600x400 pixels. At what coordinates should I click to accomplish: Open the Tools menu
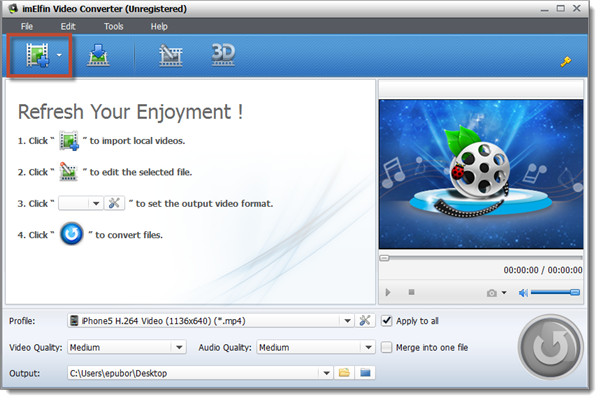114,26
